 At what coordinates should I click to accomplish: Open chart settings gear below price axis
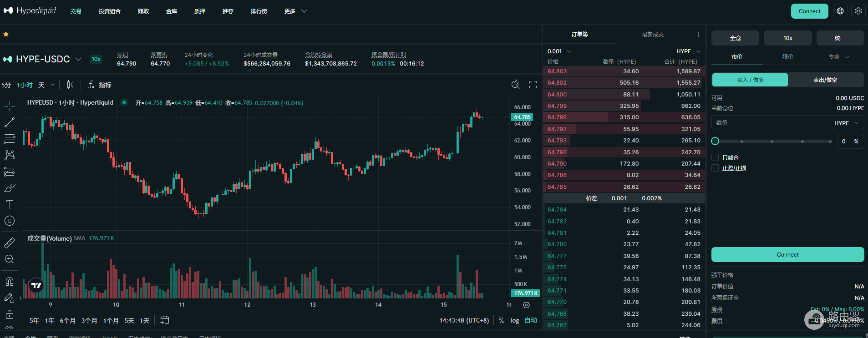pyautogui.click(x=526, y=305)
